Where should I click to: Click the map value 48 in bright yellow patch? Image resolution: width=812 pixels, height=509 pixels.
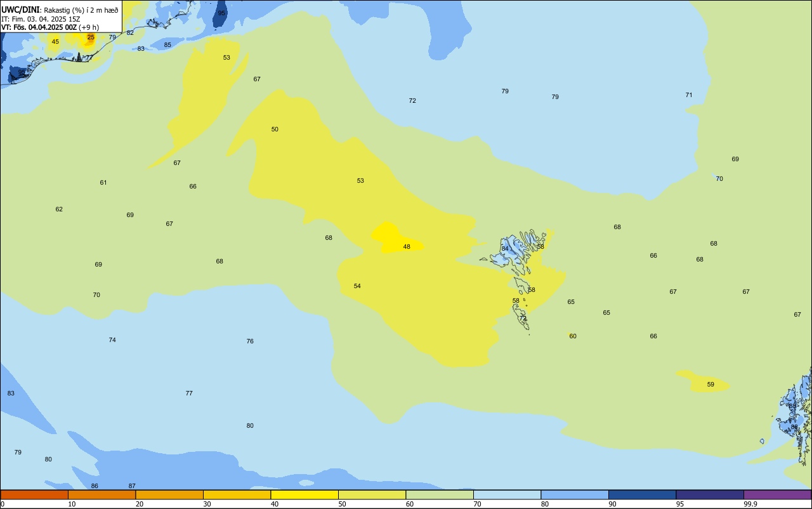(407, 247)
